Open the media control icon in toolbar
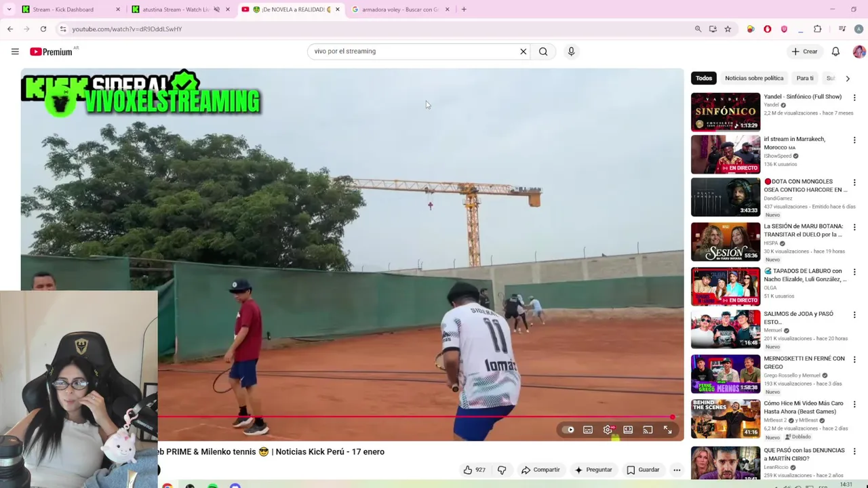Image resolution: width=868 pixels, height=488 pixels. 842,29
